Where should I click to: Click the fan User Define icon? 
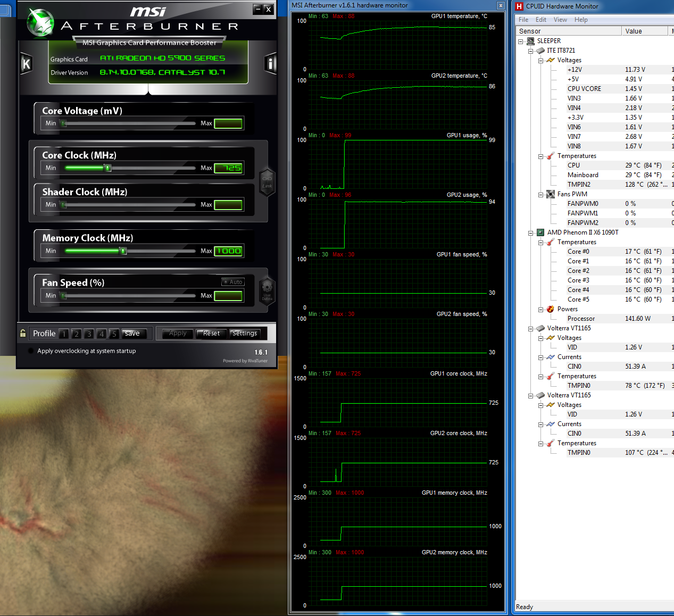coord(267,290)
